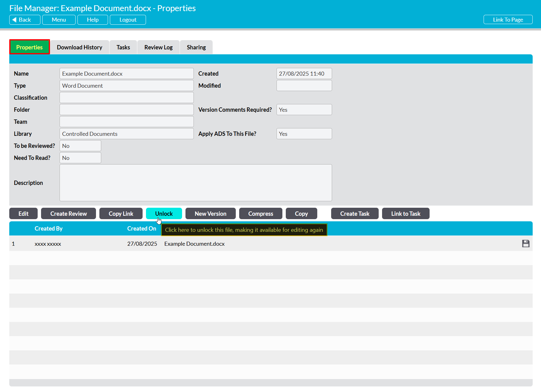This screenshot has width=541, height=392.
Task: Click the Link To Page button
Action: click(x=508, y=20)
